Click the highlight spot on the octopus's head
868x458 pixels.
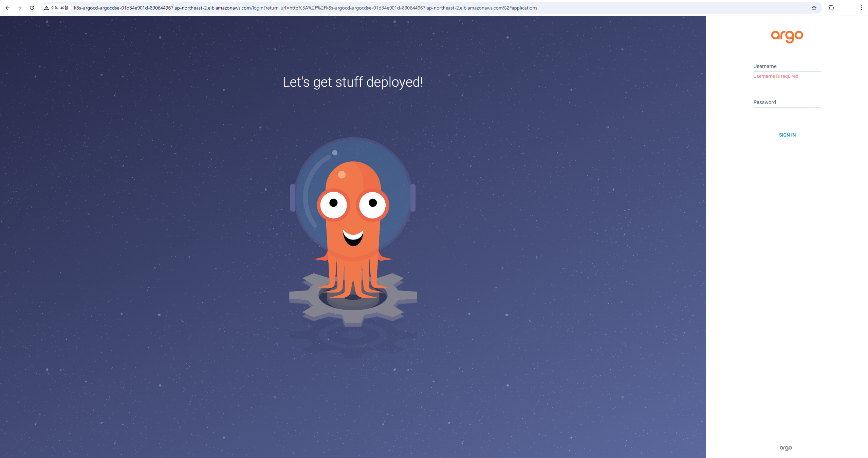pyautogui.click(x=342, y=175)
